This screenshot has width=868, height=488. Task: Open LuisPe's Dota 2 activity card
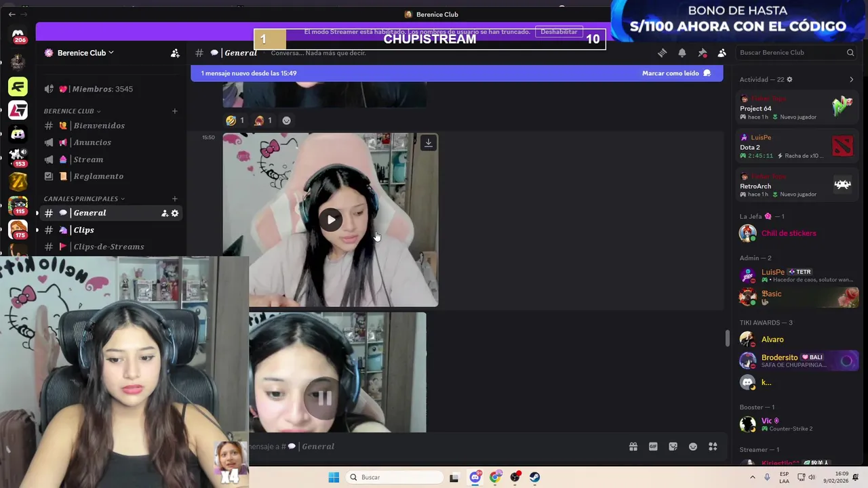[796, 146]
